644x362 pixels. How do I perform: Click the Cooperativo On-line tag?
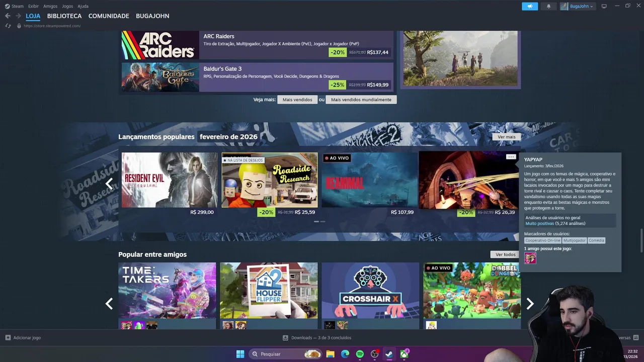[x=543, y=240]
